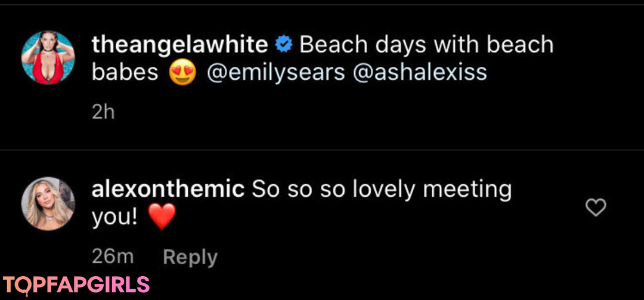The width and height of the screenshot is (644, 300).
Task: Like the comment with the heart icon
Action: tap(596, 208)
